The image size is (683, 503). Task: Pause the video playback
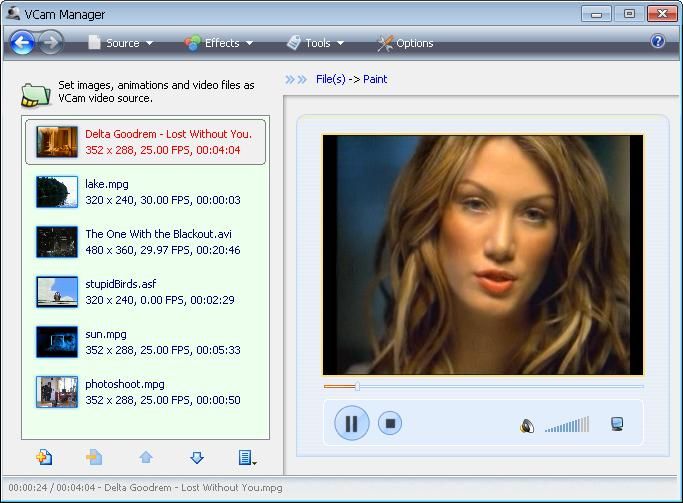click(x=352, y=423)
